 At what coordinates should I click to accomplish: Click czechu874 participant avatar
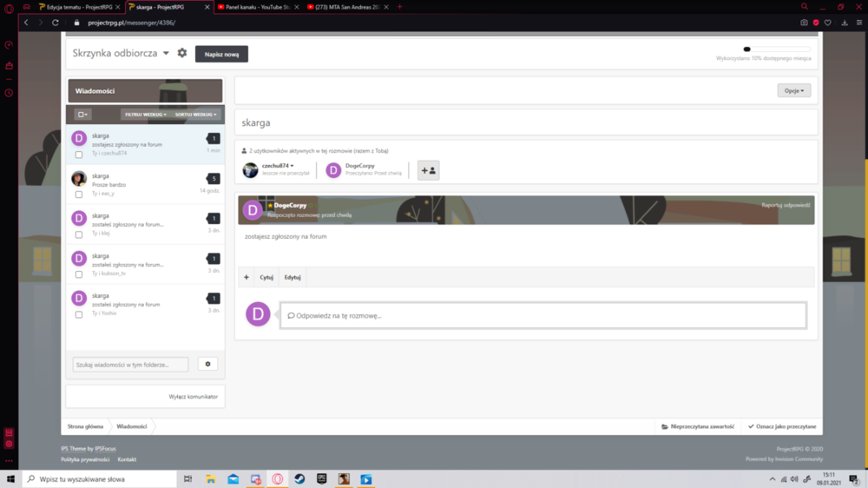[x=250, y=169]
